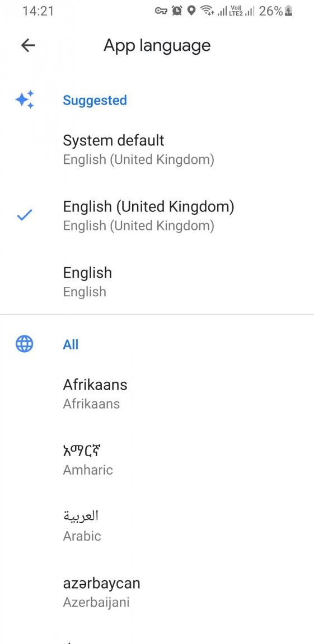314x644 pixels.
Task: Tap the 14:21 clock in status bar
Action: point(38,11)
